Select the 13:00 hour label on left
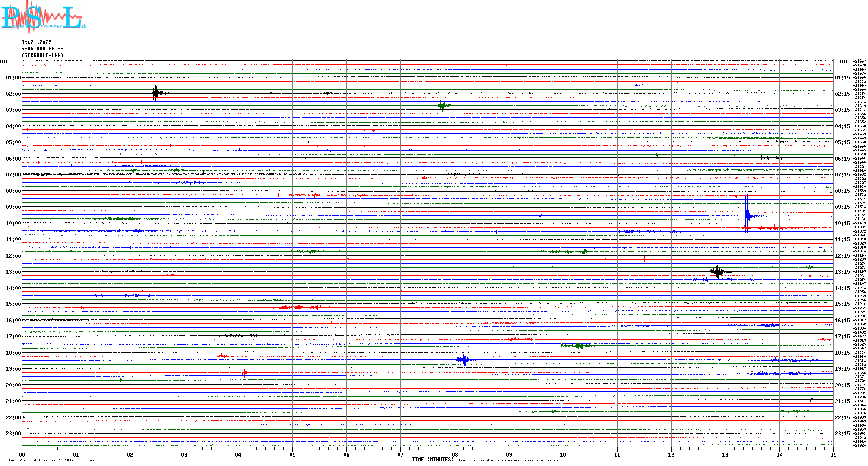The width and height of the screenshot is (868, 466). [x=13, y=272]
